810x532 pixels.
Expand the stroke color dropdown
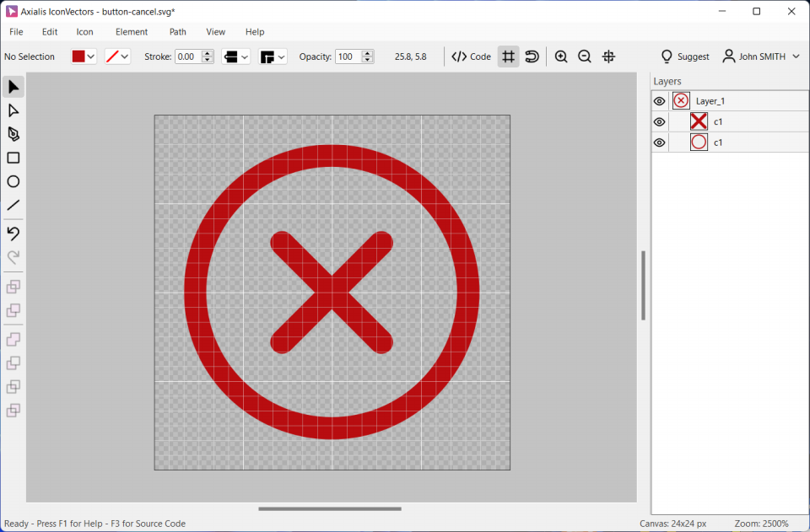[x=125, y=56]
